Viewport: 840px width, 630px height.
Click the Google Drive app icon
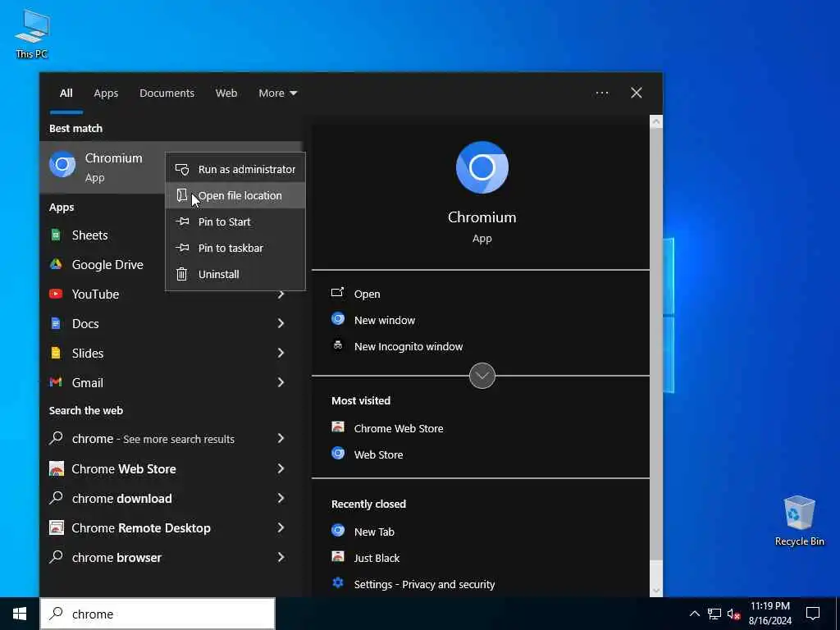click(x=56, y=264)
